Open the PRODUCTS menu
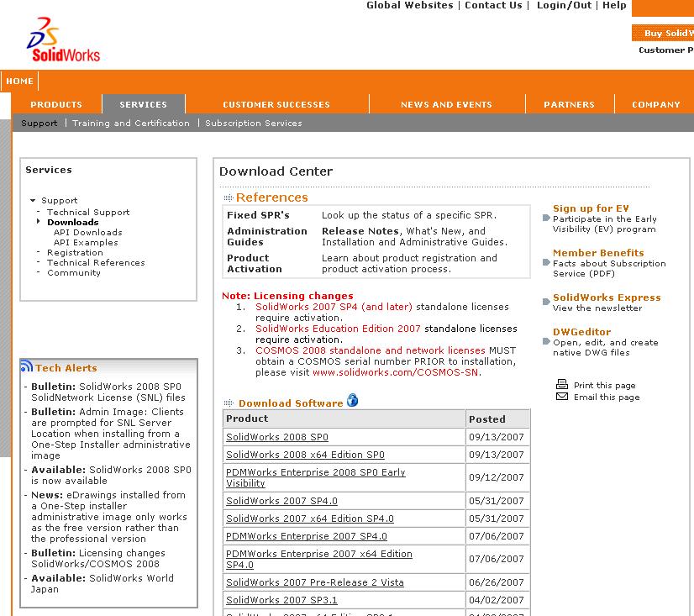The image size is (694, 616). coord(56,104)
